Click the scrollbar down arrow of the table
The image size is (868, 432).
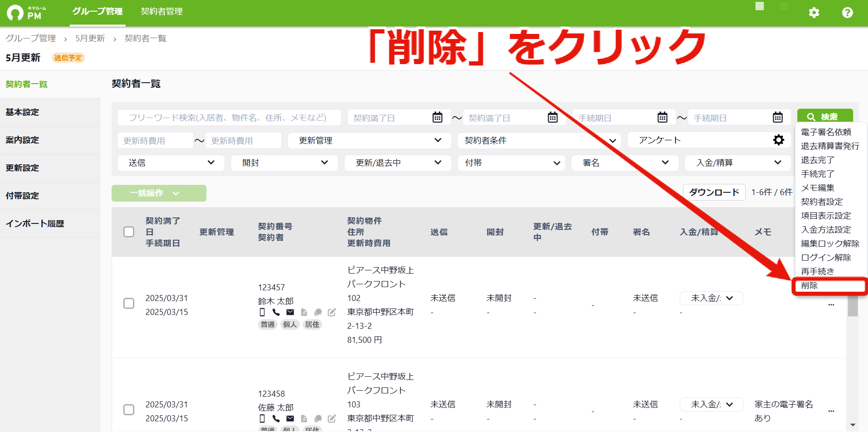coord(853,425)
